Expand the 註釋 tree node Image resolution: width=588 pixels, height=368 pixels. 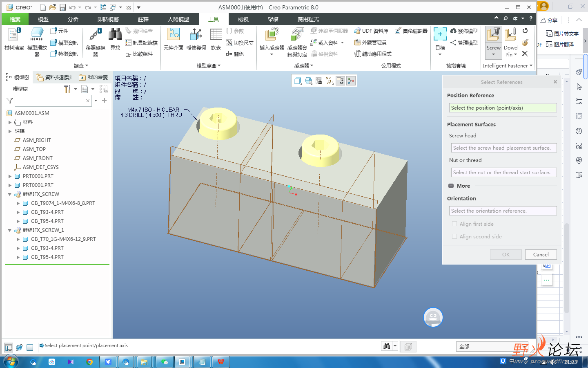[x=10, y=131]
